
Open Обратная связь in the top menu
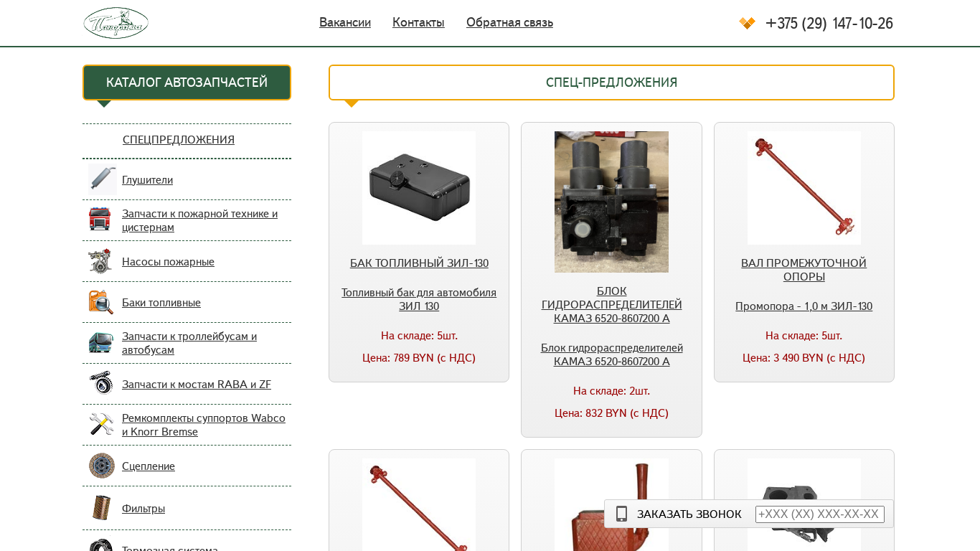point(509,22)
